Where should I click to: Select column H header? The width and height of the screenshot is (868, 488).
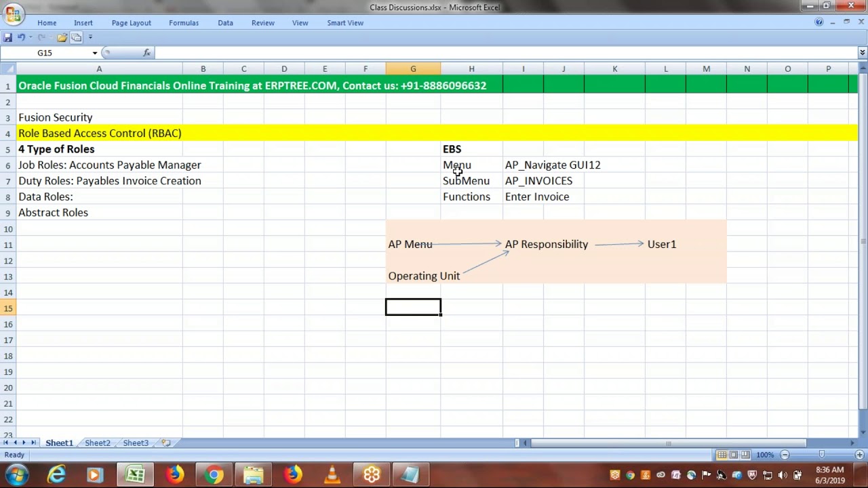click(471, 68)
